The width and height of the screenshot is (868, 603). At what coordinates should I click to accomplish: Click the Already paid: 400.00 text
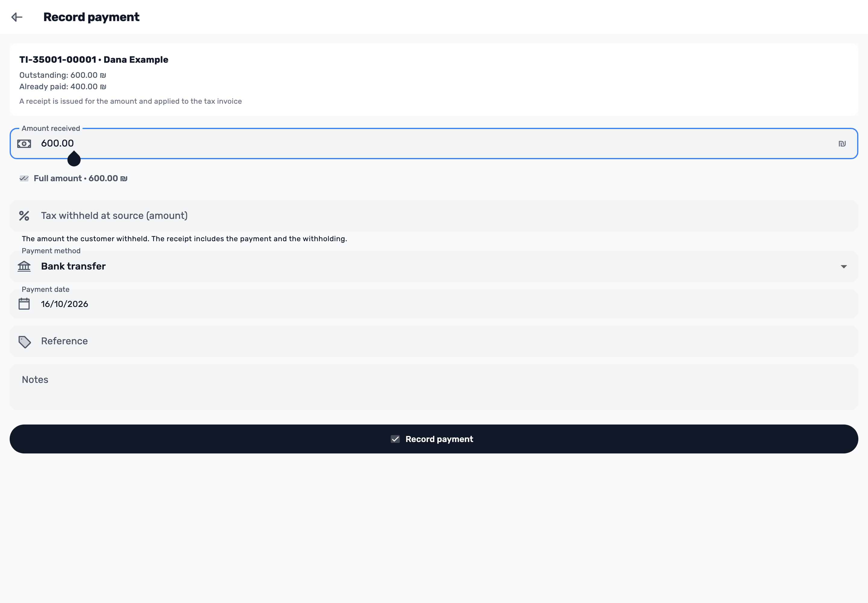pos(63,87)
